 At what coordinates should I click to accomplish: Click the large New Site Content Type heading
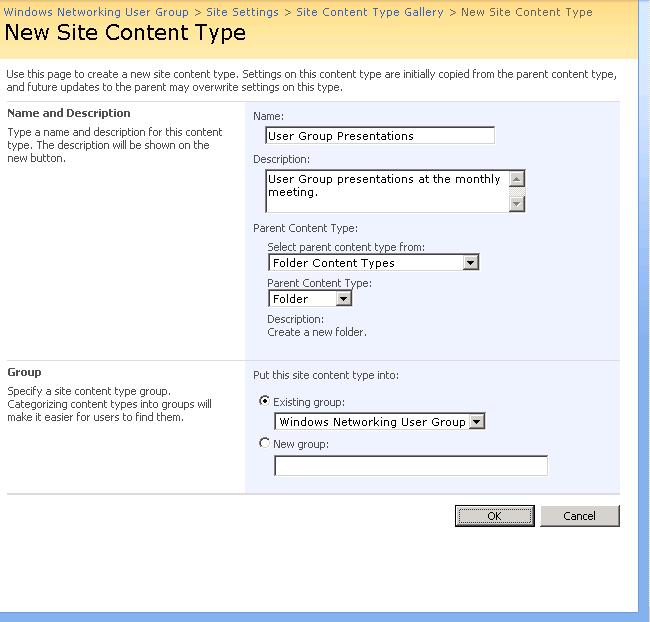pos(125,33)
